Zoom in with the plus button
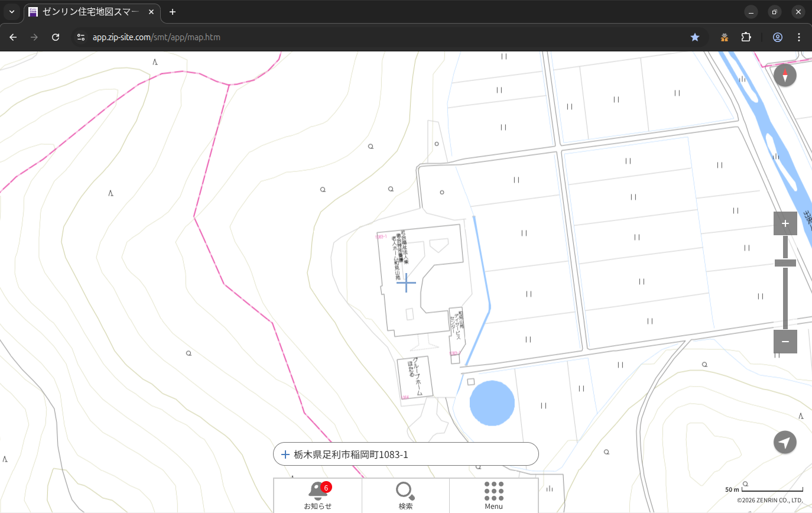 [785, 223]
